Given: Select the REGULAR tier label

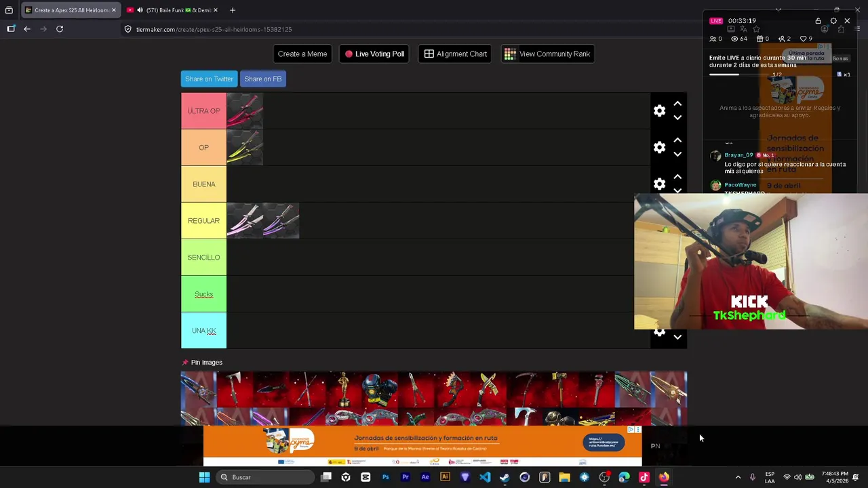Looking at the screenshot, I should coord(203,221).
